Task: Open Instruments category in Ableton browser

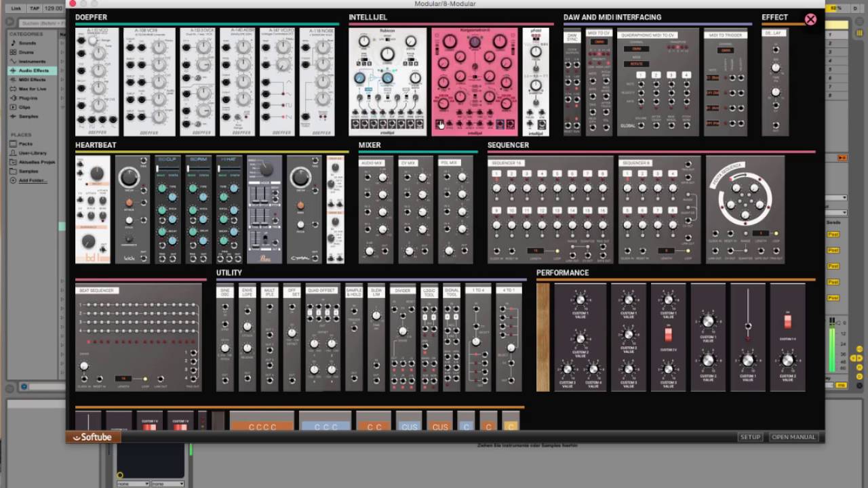Action: coord(32,61)
